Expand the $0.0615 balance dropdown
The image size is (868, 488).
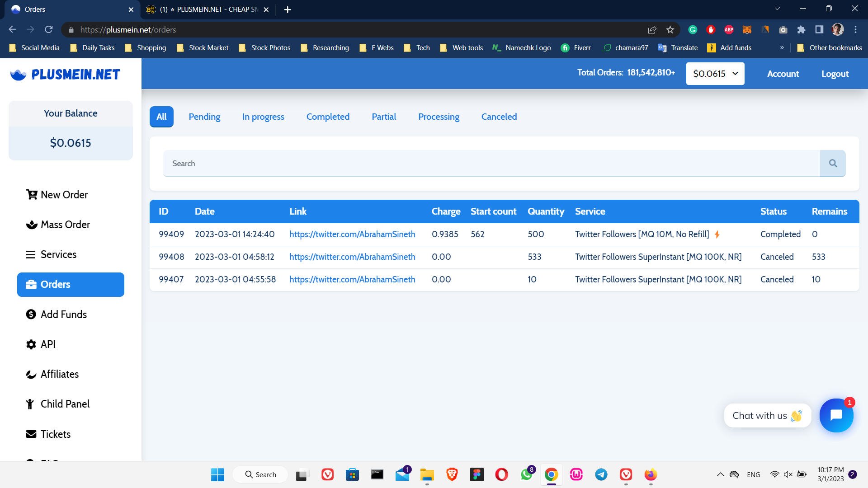715,74
